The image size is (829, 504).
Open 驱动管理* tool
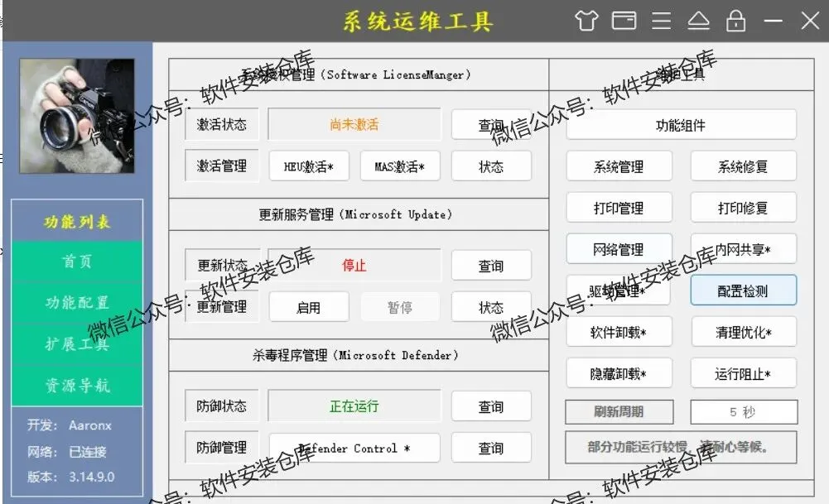click(619, 290)
